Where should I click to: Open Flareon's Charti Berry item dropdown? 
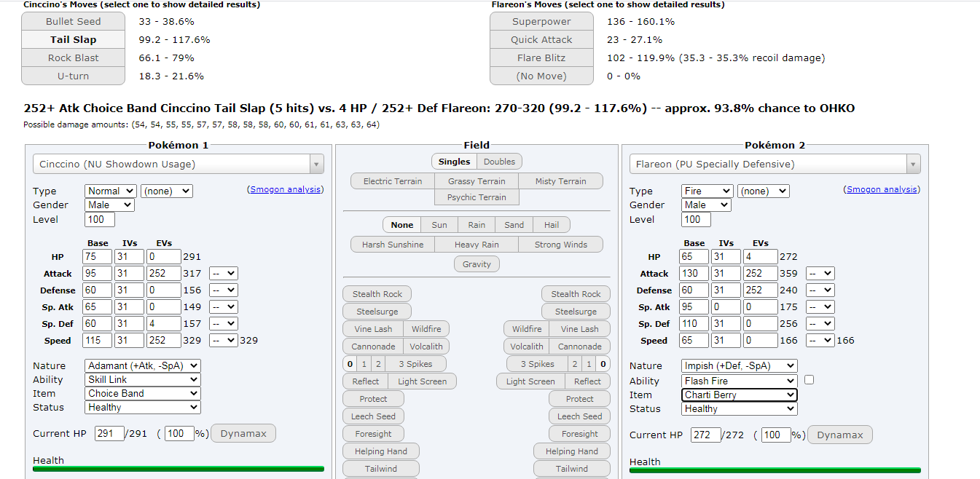tap(740, 395)
